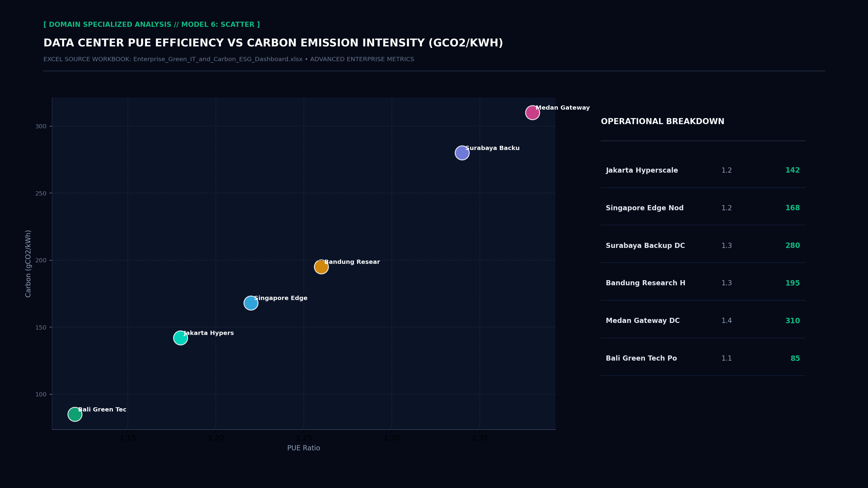Click PUE value 1.4 in the Medan row

(726, 321)
